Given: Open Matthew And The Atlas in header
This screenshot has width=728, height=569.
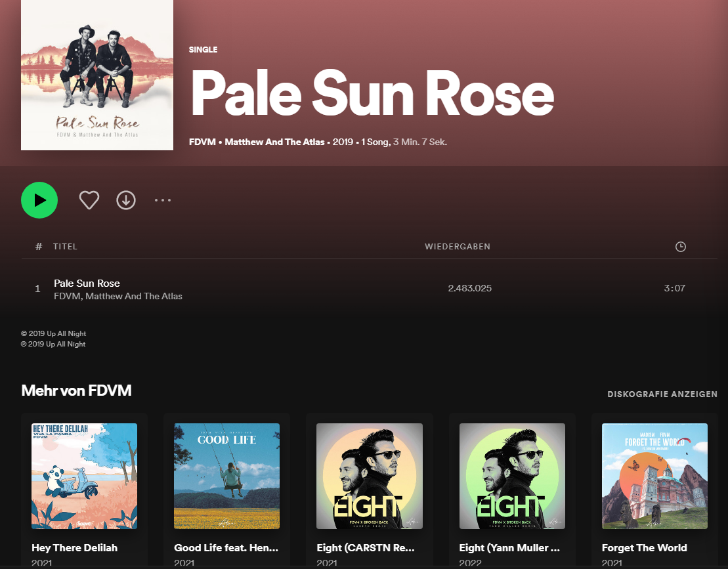Looking at the screenshot, I should [x=274, y=142].
